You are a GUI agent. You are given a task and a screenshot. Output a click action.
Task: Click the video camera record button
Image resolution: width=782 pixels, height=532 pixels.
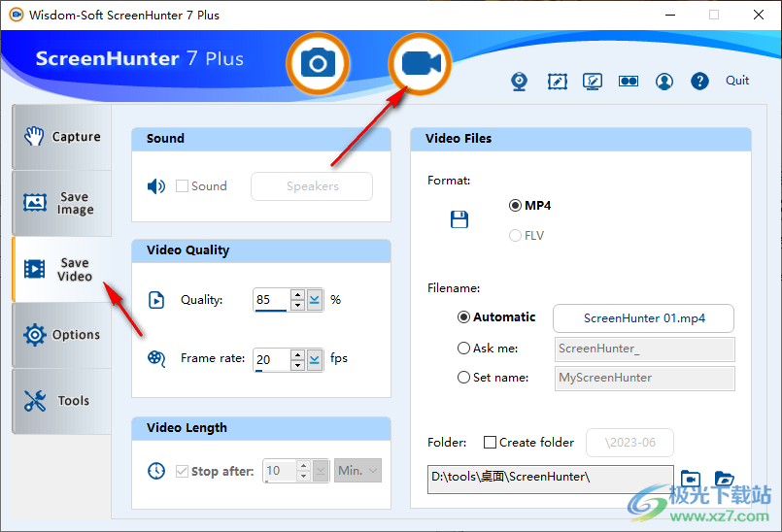pos(421,64)
